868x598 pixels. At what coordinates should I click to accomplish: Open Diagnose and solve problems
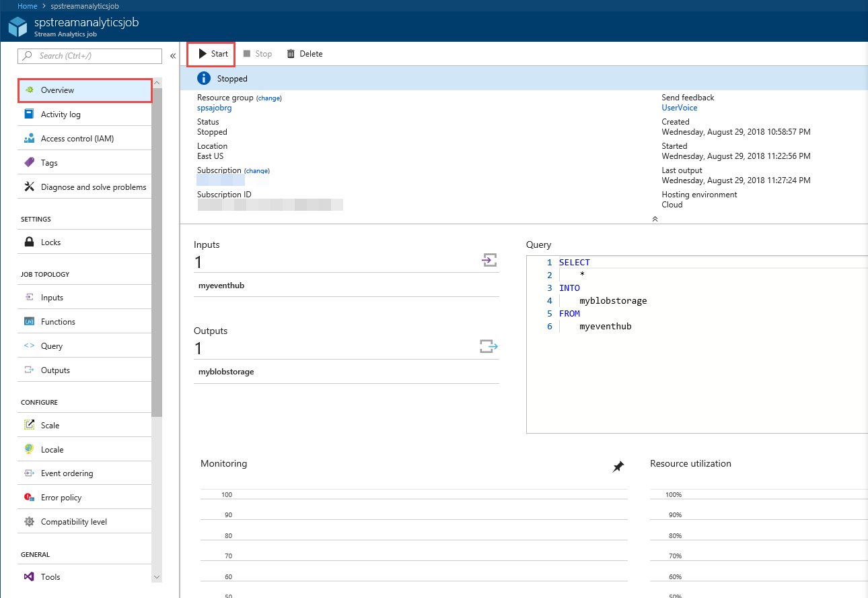point(93,187)
